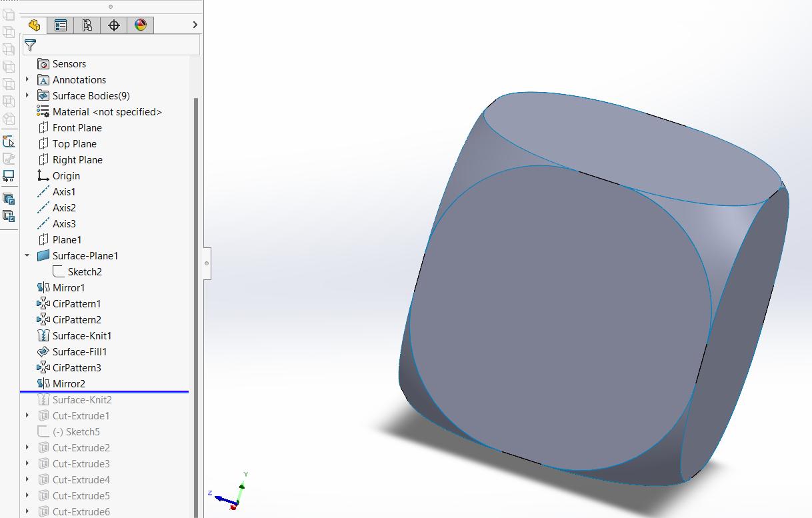Select the Mirror2 feature
Screen dimensions: 812x518
point(61,384)
